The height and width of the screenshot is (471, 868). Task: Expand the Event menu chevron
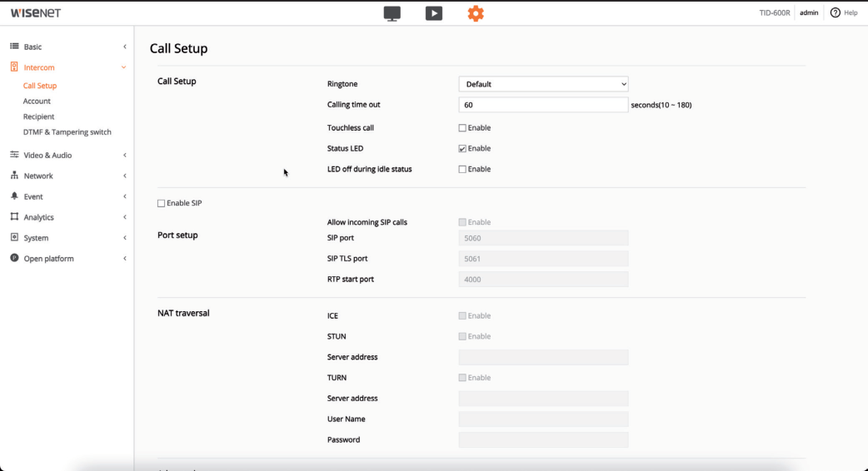[x=125, y=196]
